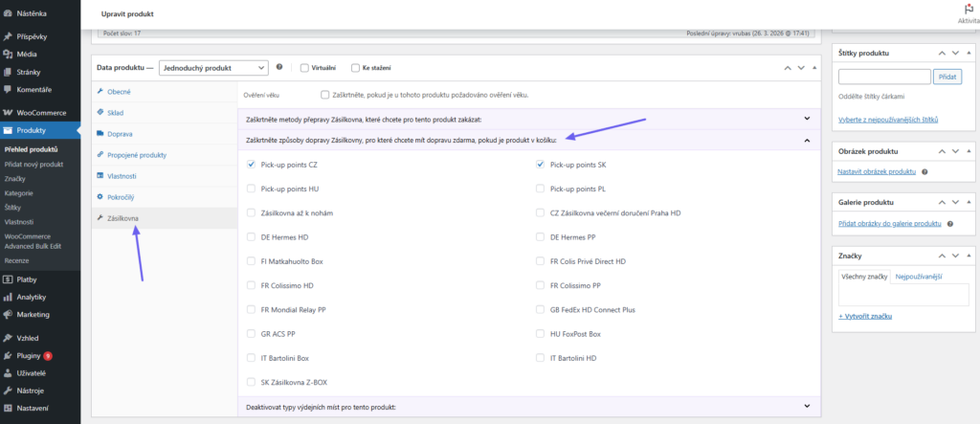Viewport: 980px width, 424px height.
Task: Check Pick-up points HU
Action: click(x=252, y=189)
